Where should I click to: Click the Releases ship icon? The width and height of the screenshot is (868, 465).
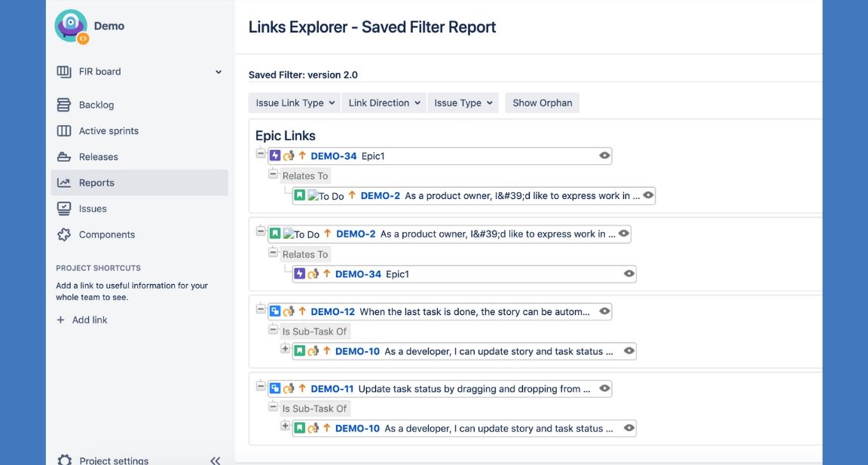click(x=64, y=157)
